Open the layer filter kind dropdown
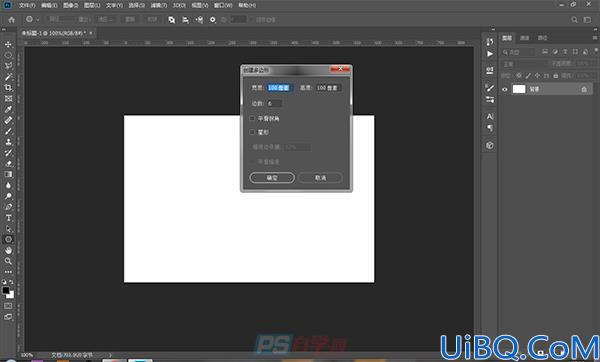Viewport: 600px width, 362px height. pyautogui.click(x=520, y=52)
